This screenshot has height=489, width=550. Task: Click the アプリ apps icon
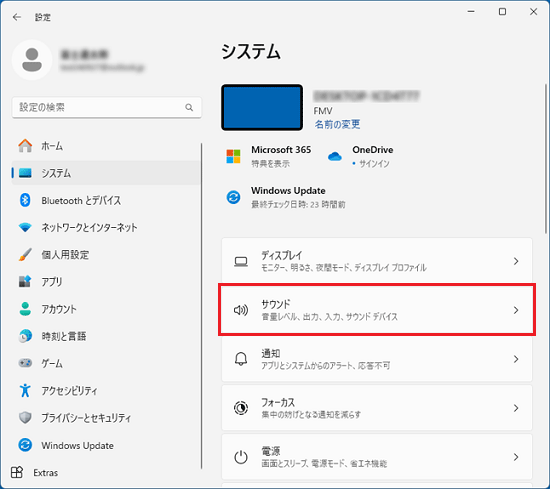click(x=25, y=282)
